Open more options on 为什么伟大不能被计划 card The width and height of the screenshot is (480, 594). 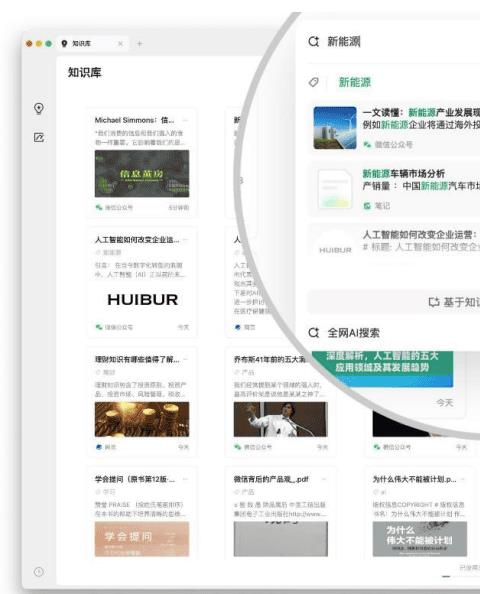463,479
